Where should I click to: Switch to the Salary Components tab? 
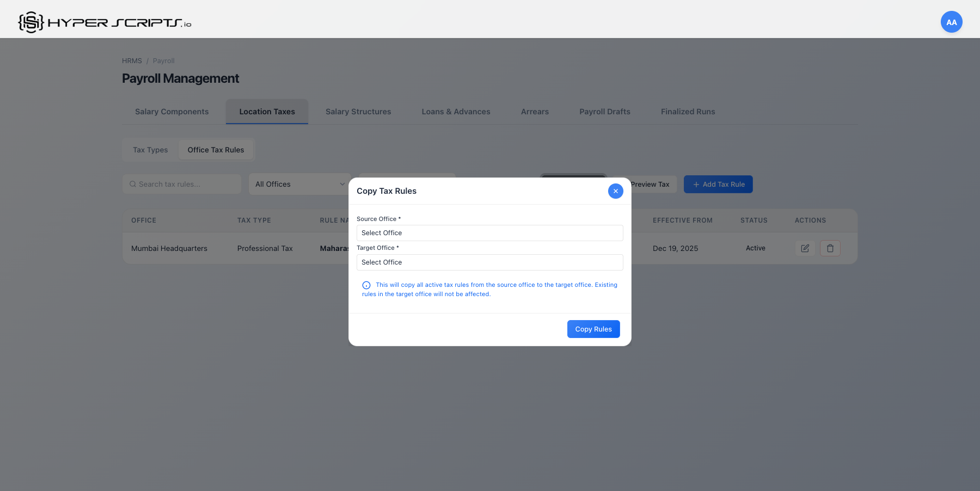pyautogui.click(x=171, y=111)
